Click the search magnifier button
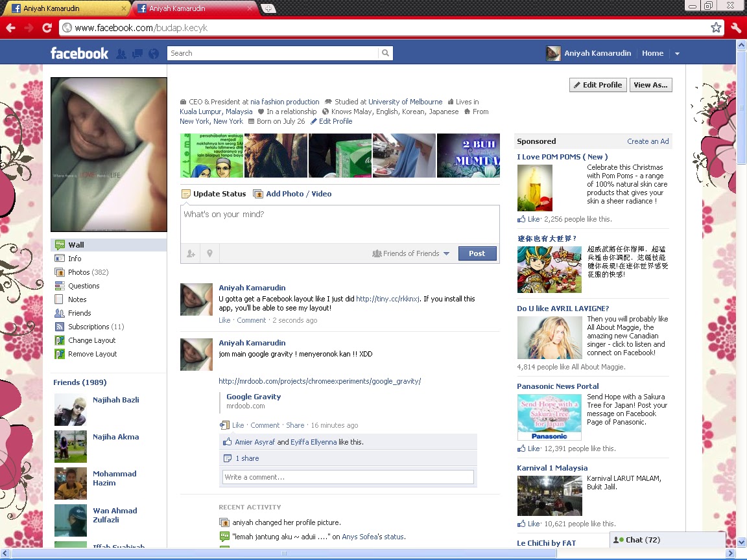 pos(385,53)
